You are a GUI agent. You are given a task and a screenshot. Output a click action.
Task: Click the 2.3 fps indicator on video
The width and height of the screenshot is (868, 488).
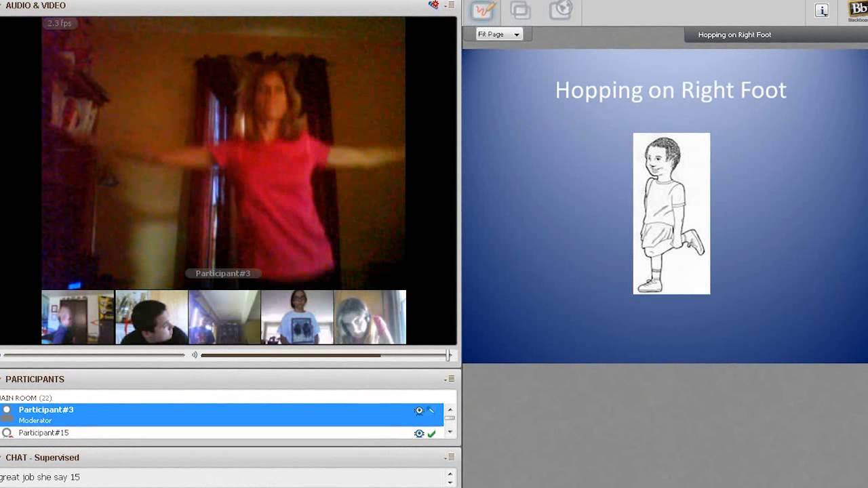click(60, 23)
